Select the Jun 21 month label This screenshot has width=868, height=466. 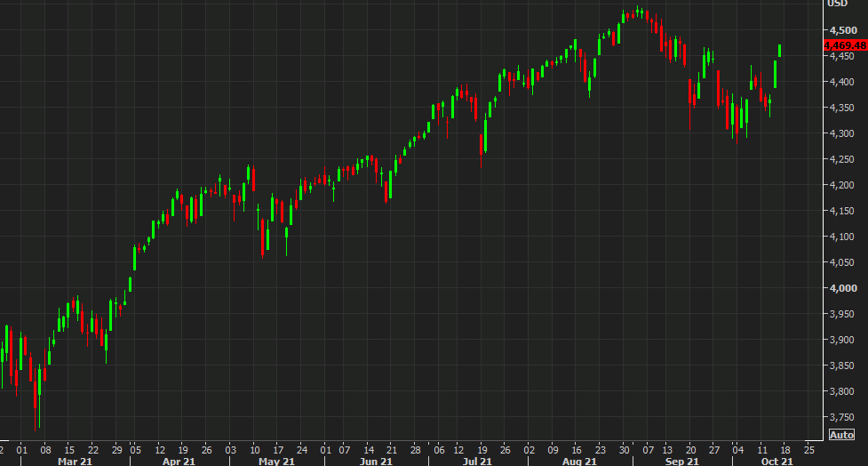coord(376,461)
